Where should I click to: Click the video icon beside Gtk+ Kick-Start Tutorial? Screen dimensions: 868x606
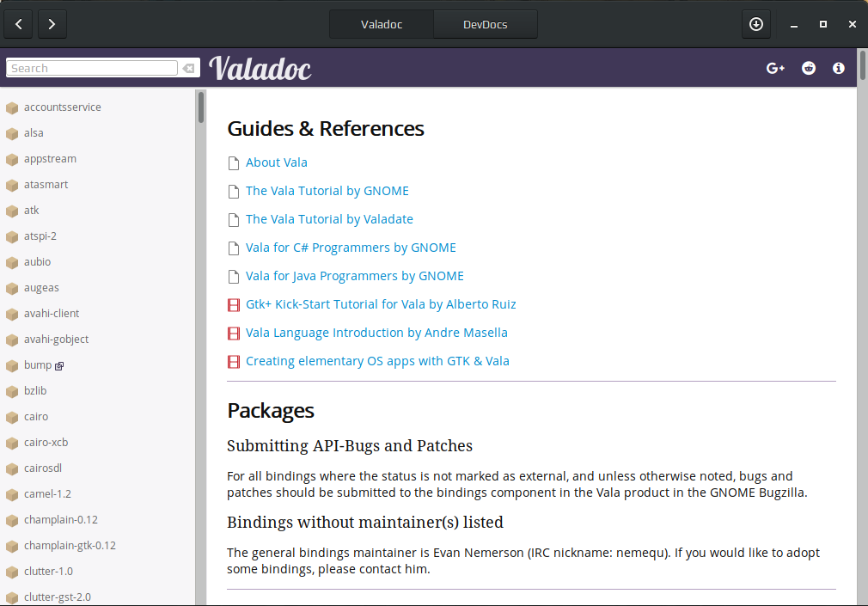[234, 304]
